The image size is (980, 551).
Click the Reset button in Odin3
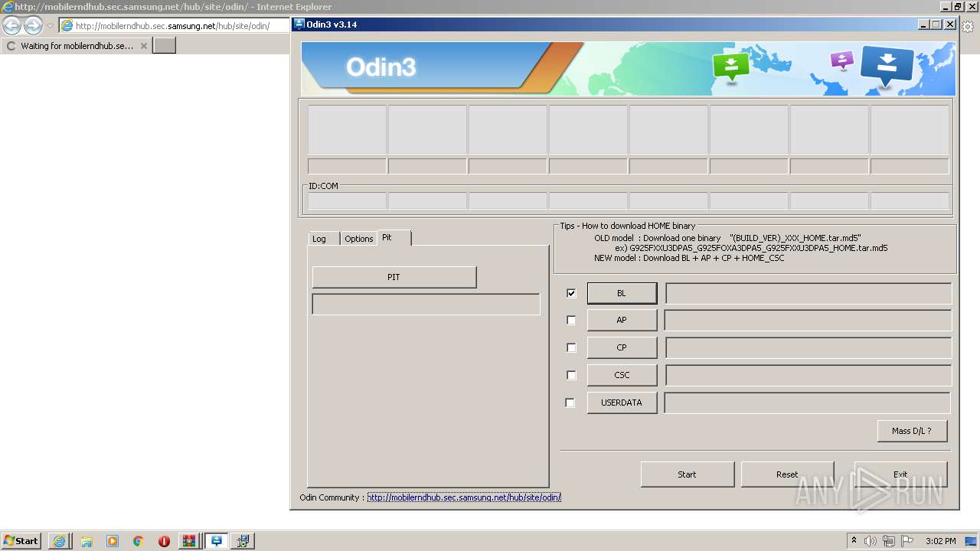[x=787, y=474]
